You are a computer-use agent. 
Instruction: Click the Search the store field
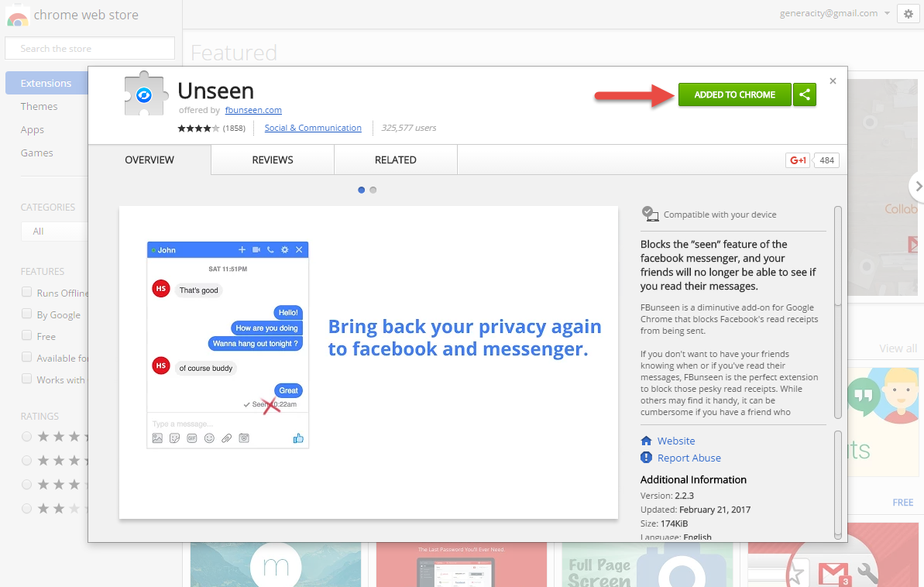pos(90,48)
